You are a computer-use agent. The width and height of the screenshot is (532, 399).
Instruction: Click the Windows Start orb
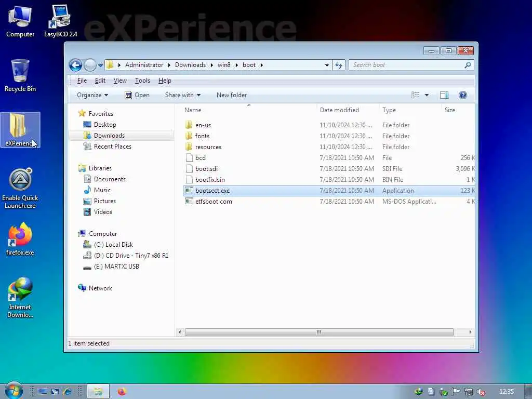[x=14, y=391]
